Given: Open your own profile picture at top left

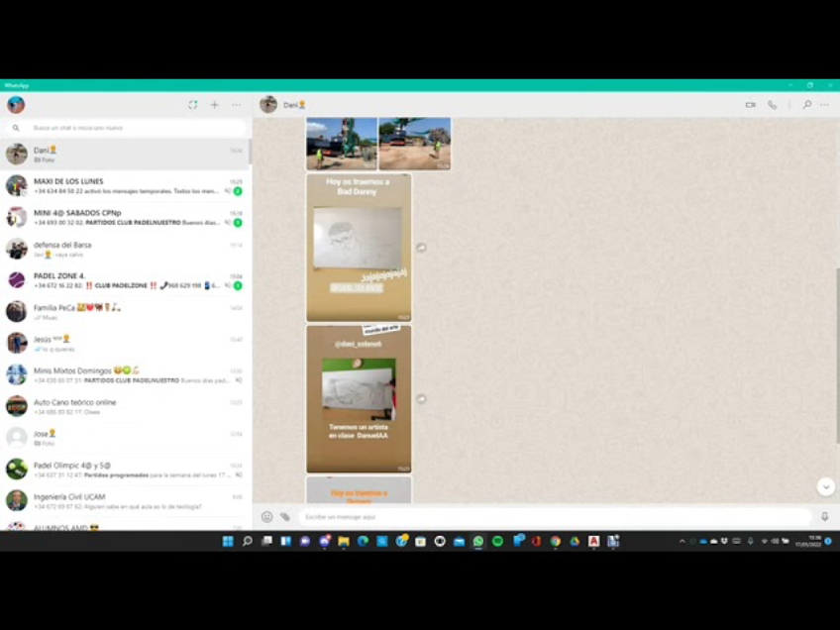Looking at the screenshot, I should pos(16,104).
